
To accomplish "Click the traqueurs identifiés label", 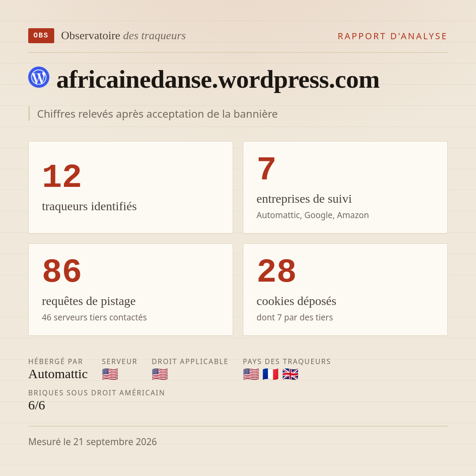I will click(89, 206).
